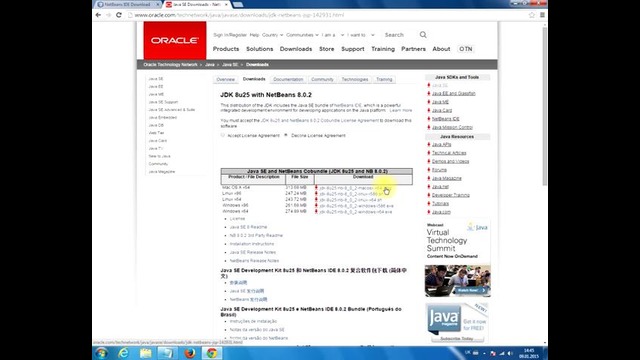
Task: Open the File Explorer folder taskbar icon
Action: click(x=145, y=353)
